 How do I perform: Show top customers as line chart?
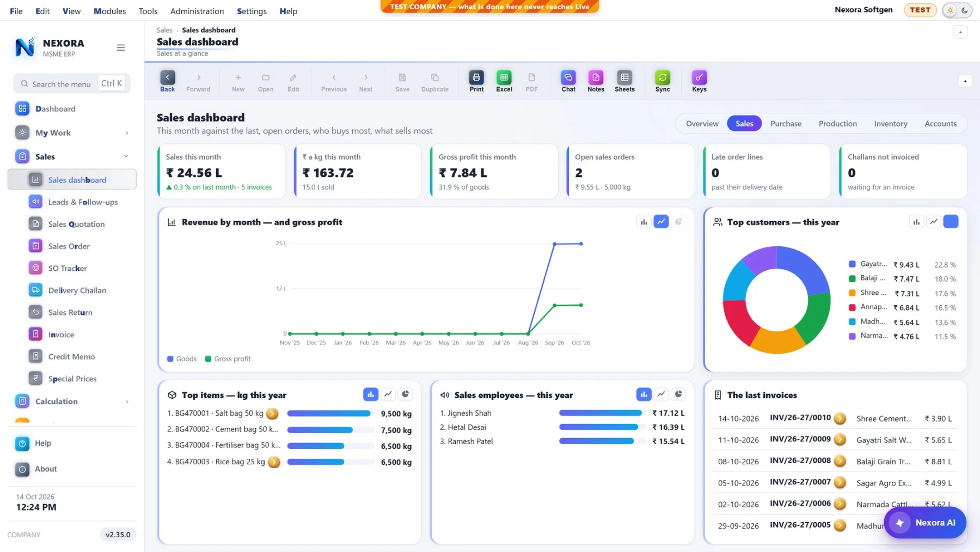coord(934,222)
